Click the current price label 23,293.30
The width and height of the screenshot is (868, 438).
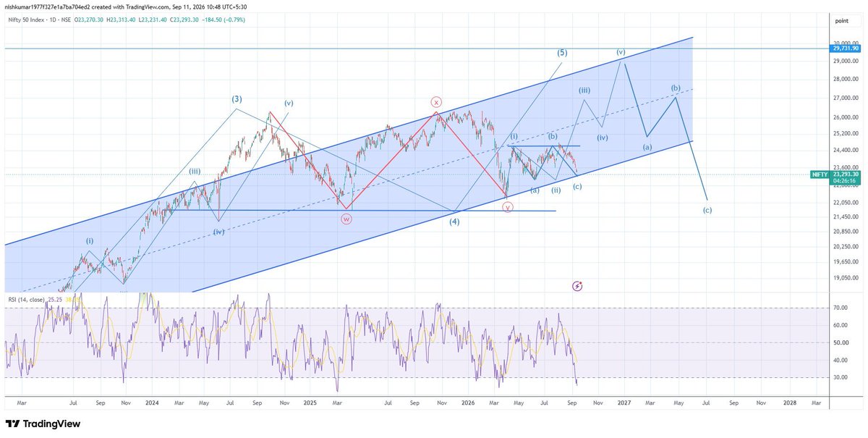point(847,174)
